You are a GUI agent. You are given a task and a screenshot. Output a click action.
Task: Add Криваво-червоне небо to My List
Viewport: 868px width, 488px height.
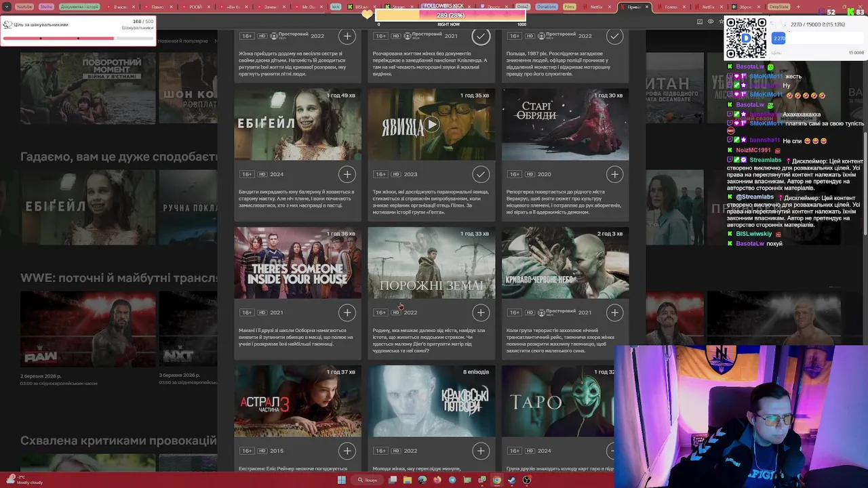pos(614,312)
